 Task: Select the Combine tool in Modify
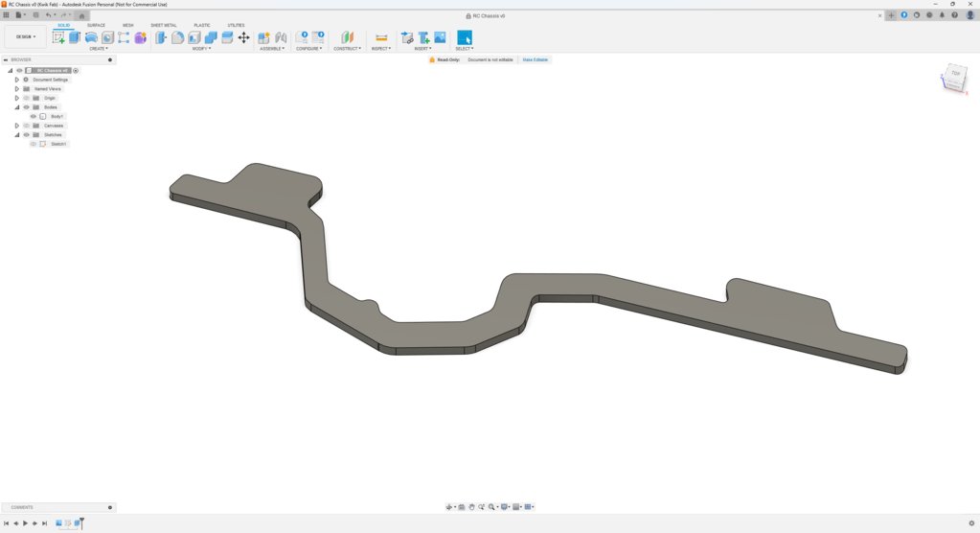211,37
